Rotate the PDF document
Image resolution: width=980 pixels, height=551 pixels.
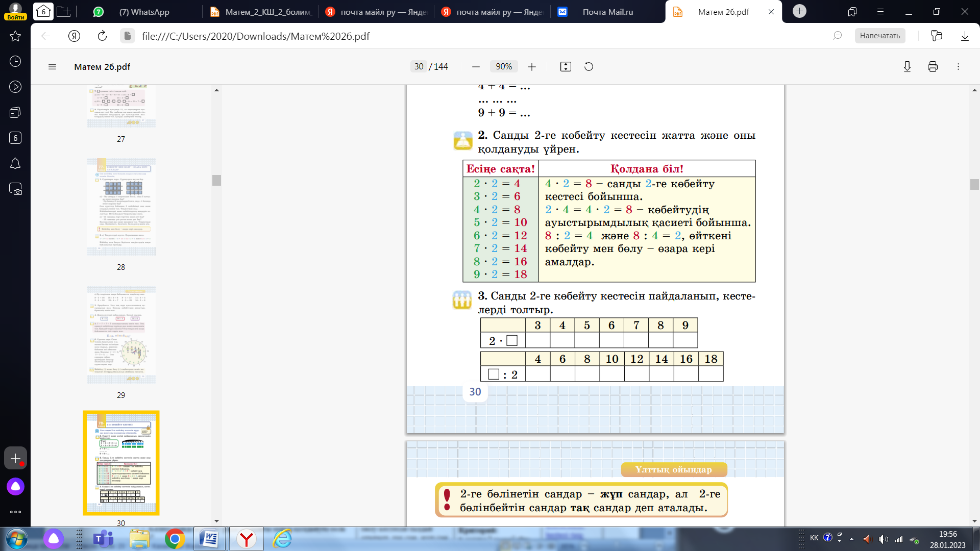(589, 67)
